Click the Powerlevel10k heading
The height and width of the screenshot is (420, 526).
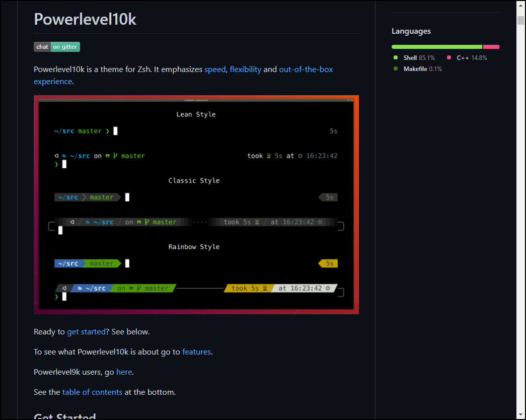click(x=85, y=19)
